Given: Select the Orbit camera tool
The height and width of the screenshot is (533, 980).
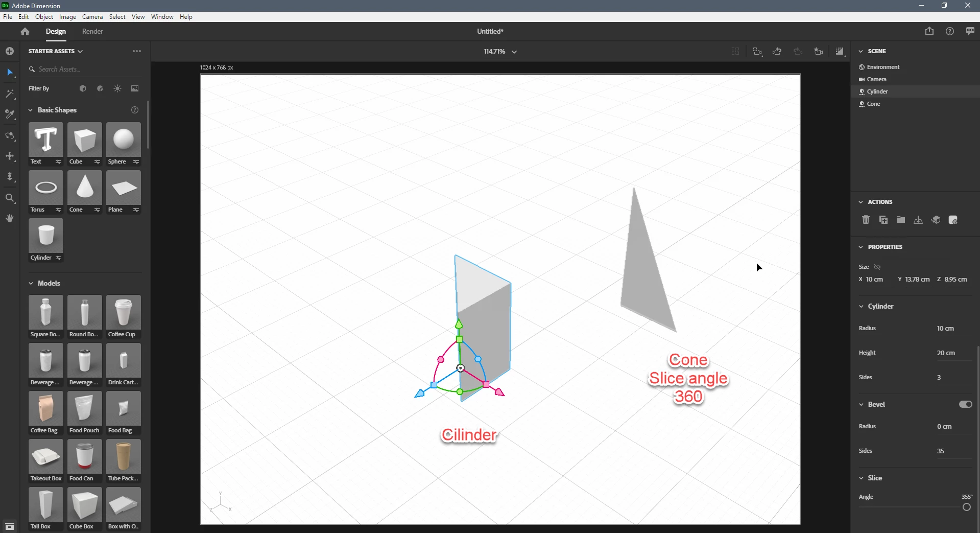Looking at the screenshot, I should pyautogui.click(x=10, y=135).
